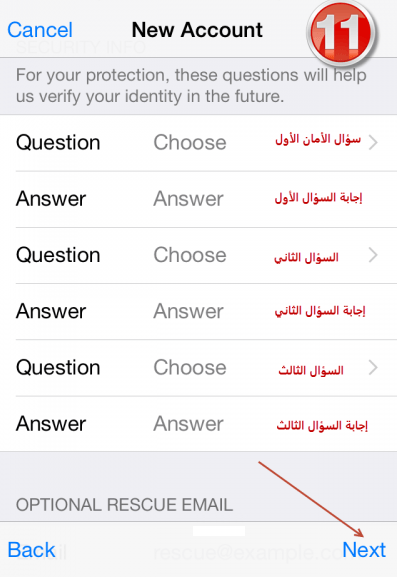Tap the second Question row label

pyautogui.click(x=58, y=255)
